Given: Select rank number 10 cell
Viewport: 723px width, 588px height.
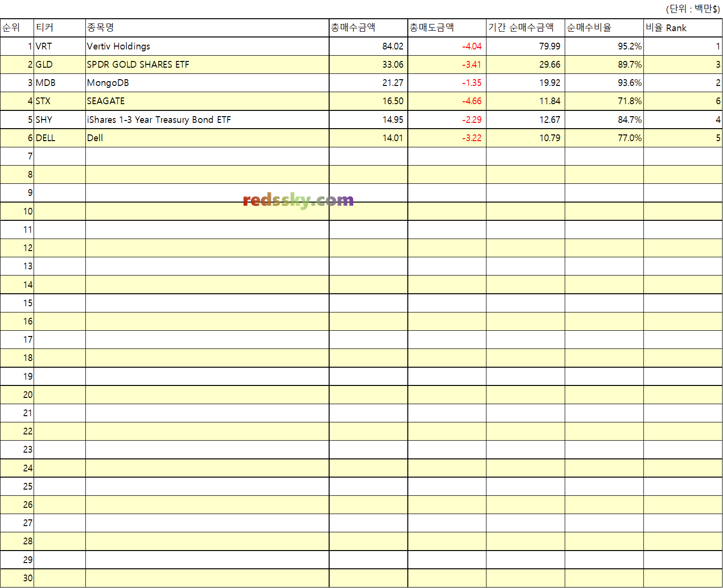Looking at the screenshot, I should (x=17, y=212).
